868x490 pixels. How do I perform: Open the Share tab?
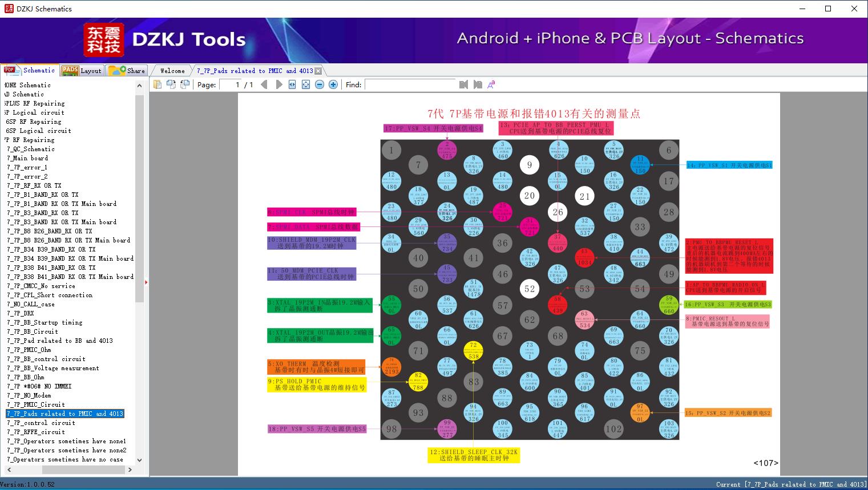[127, 70]
